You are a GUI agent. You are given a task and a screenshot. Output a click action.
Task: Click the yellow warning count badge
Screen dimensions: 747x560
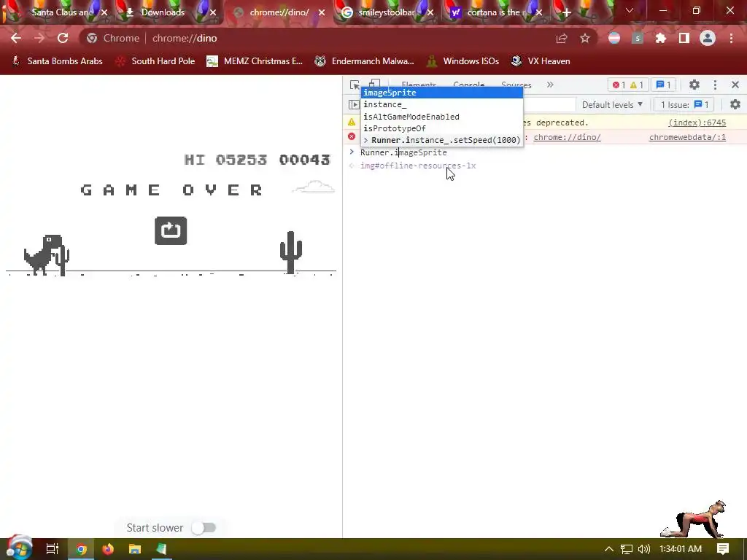coord(636,85)
